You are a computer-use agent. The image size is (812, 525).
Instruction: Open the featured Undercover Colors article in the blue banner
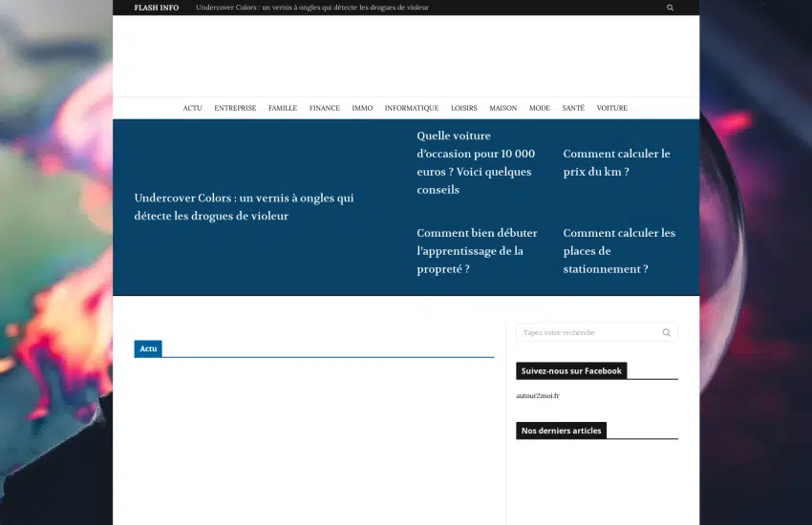point(244,207)
